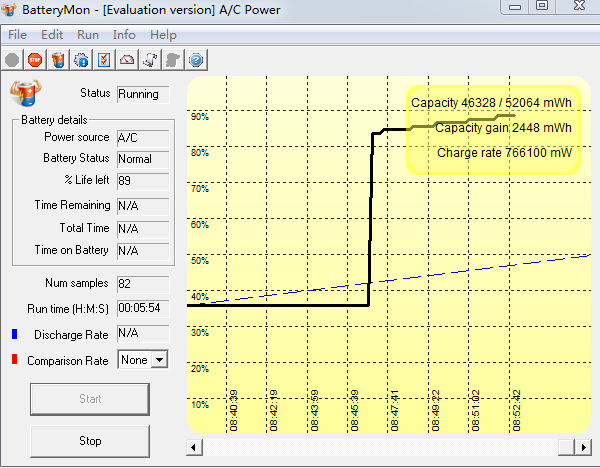Click the Time on Battery field

pos(143,251)
